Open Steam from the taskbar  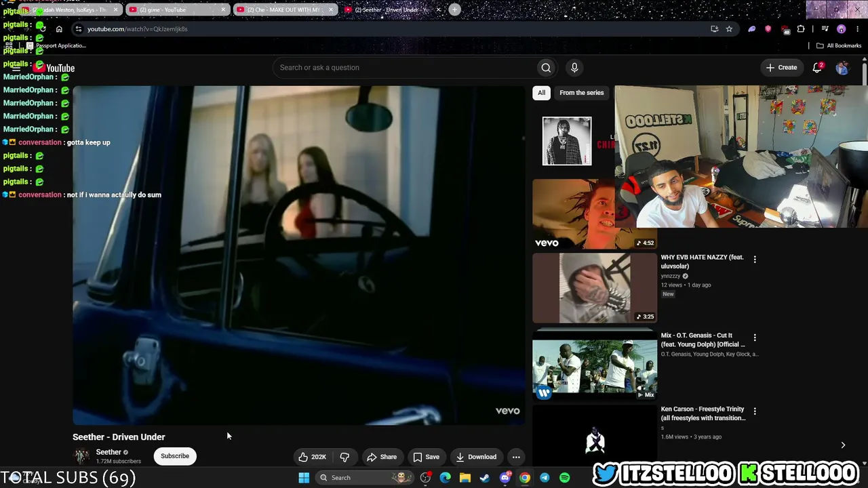click(485, 478)
